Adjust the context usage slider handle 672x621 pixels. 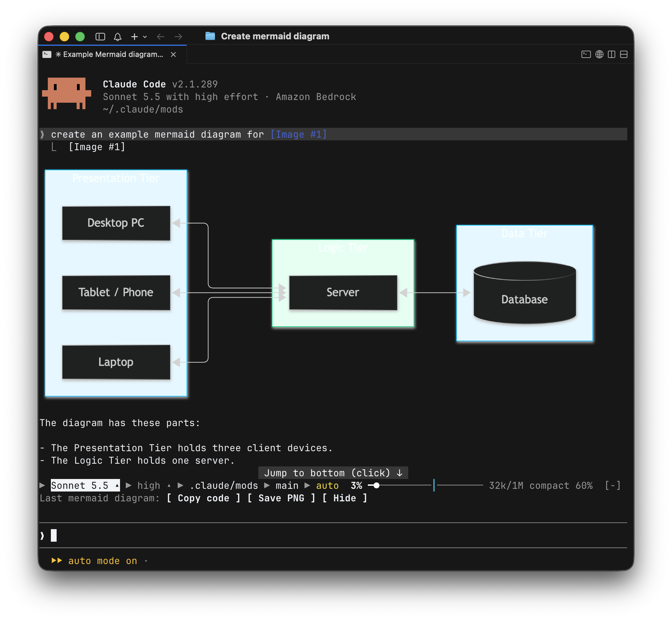pos(376,485)
